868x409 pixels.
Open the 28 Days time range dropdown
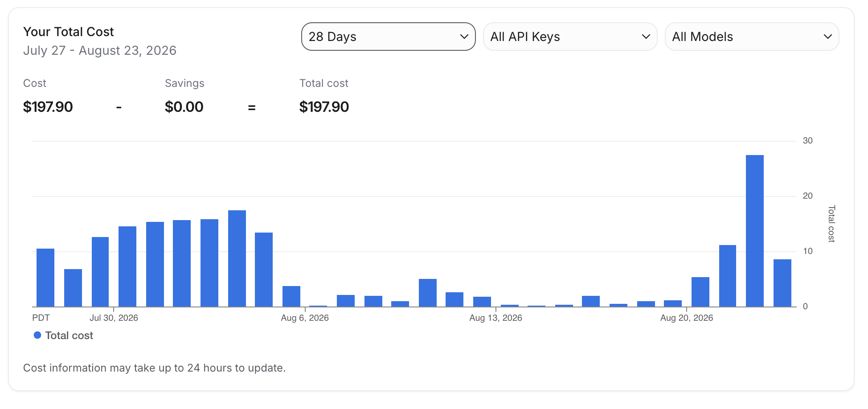(388, 37)
